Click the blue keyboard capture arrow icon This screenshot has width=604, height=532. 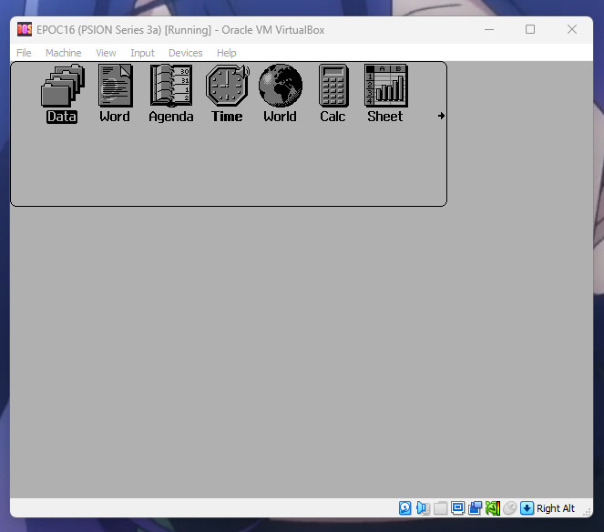(527, 508)
